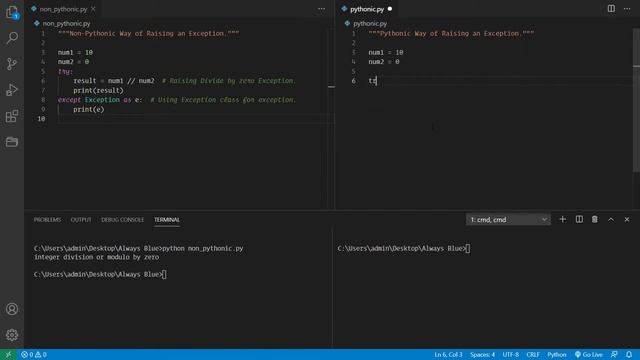Click the print(e) line in non_pythonic.py
This screenshot has width=640, height=360.
pos(89,109)
